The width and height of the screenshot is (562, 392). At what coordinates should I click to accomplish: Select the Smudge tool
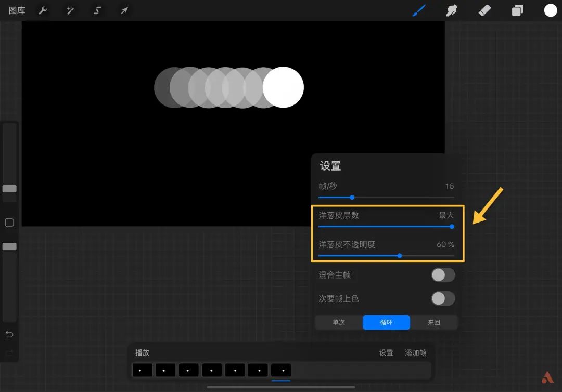(452, 10)
